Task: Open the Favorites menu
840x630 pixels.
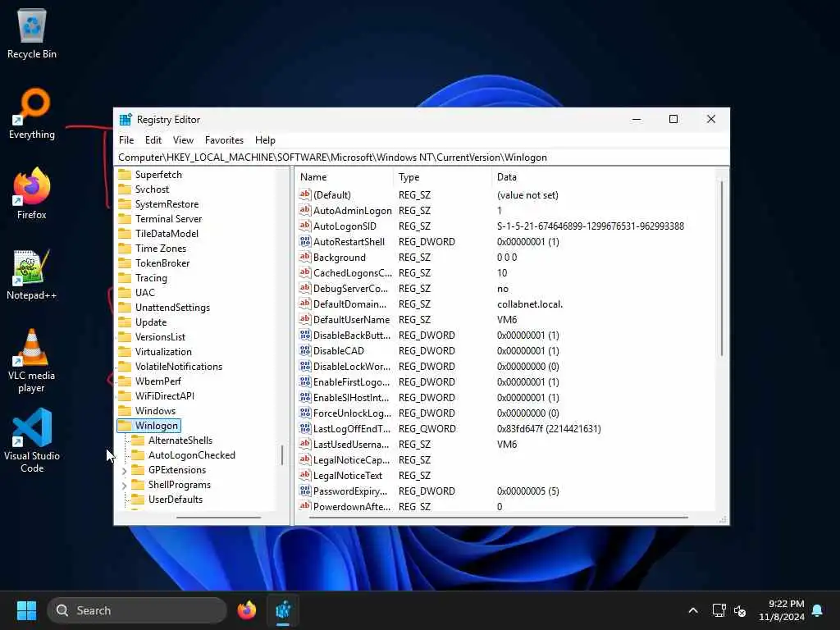Action: point(224,140)
